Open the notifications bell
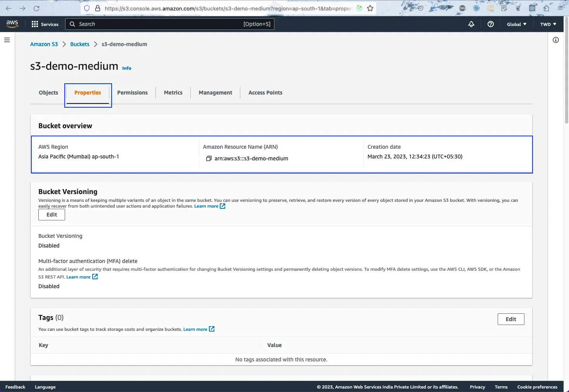This screenshot has width=569, height=392. click(x=471, y=24)
